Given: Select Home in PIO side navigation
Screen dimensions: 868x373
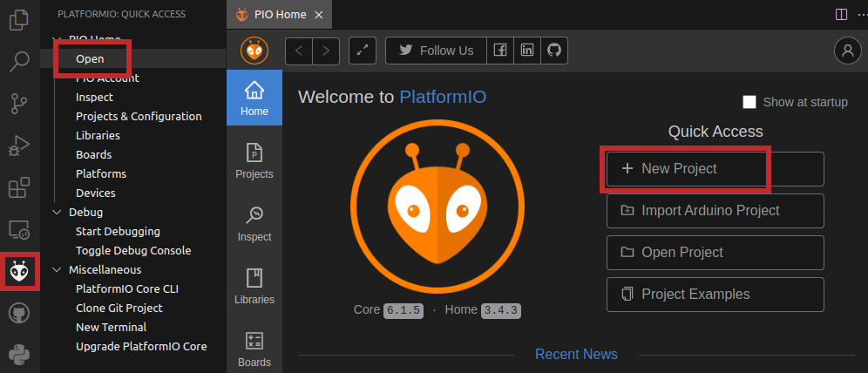Looking at the screenshot, I should coord(254,98).
